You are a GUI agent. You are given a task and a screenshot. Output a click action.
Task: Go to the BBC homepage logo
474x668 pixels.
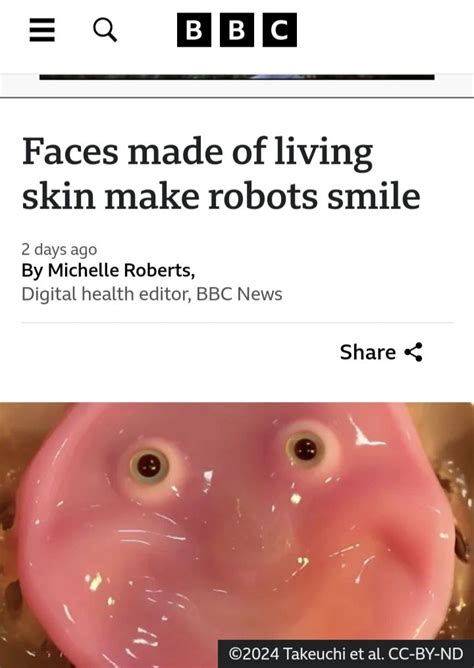point(237,30)
